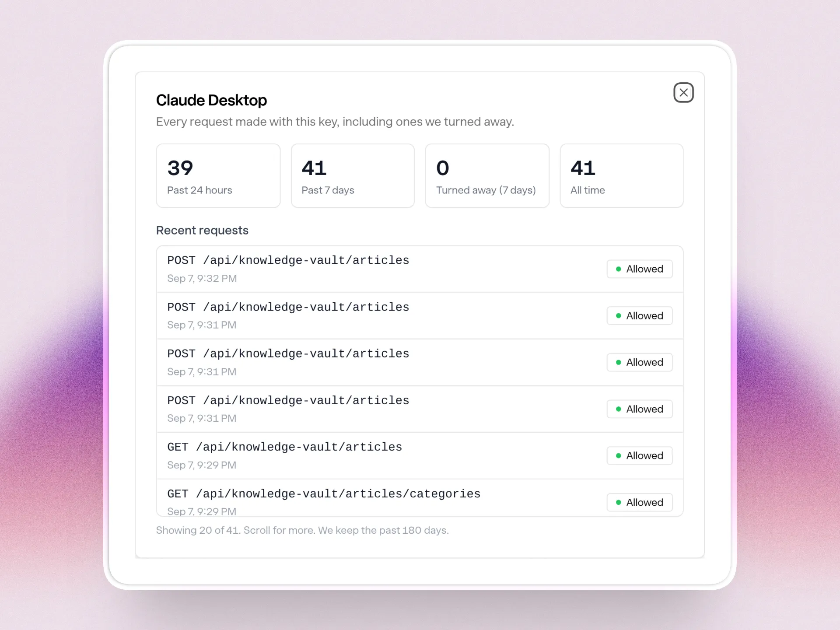Viewport: 840px width, 630px height.
Task: Click Allowed badge on articles/categories row
Action: pyautogui.click(x=640, y=502)
